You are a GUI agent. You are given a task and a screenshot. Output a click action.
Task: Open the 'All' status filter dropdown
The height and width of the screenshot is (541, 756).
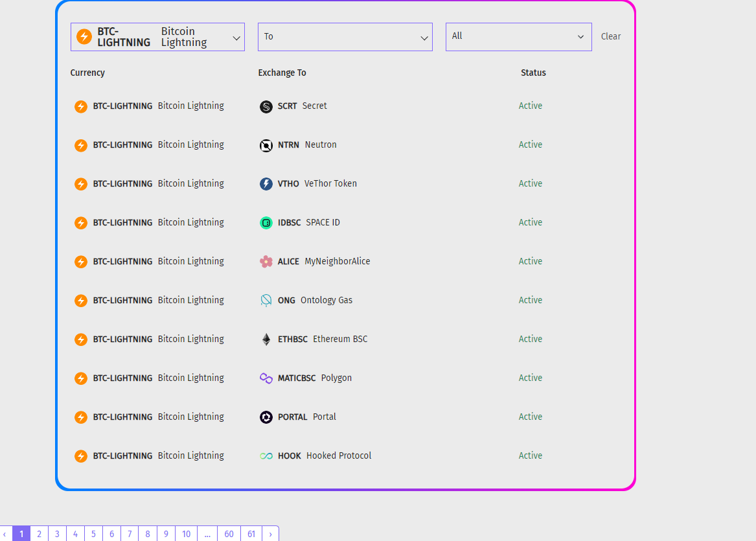[x=518, y=37]
